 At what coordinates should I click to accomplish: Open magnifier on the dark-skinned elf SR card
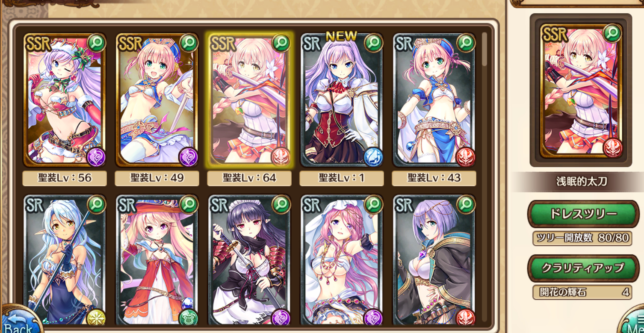click(96, 204)
